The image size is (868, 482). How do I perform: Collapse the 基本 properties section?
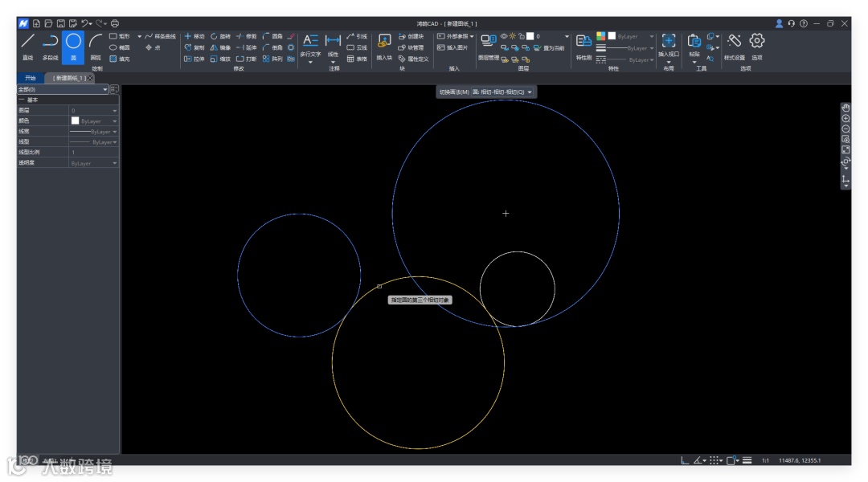coord(22,100)
